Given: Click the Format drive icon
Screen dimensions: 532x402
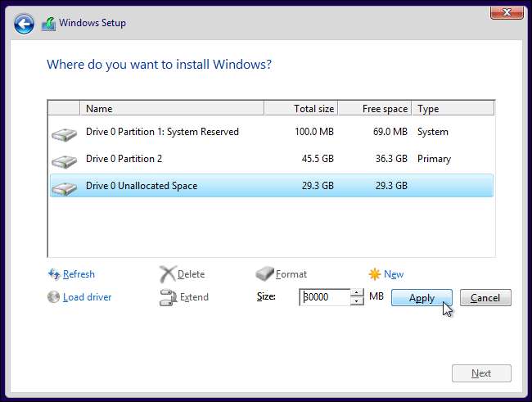Looking at the screenshot, I should click(x=264, y=274).
